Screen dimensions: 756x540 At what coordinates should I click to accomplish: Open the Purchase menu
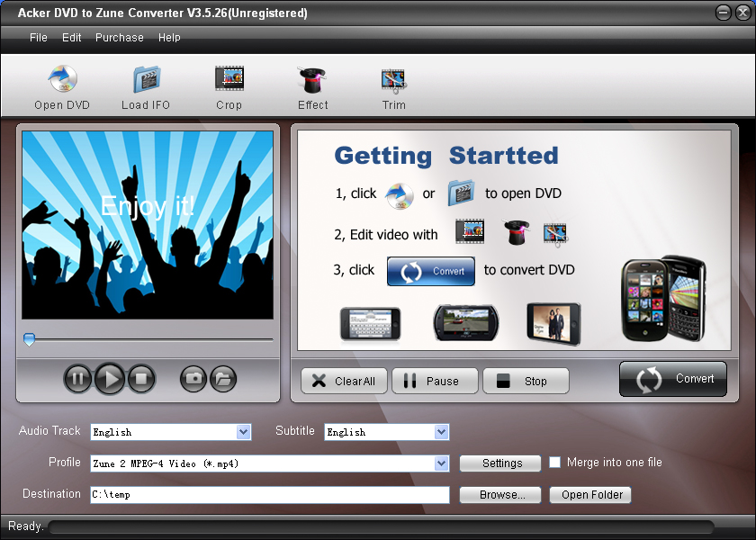coord(119,38)
